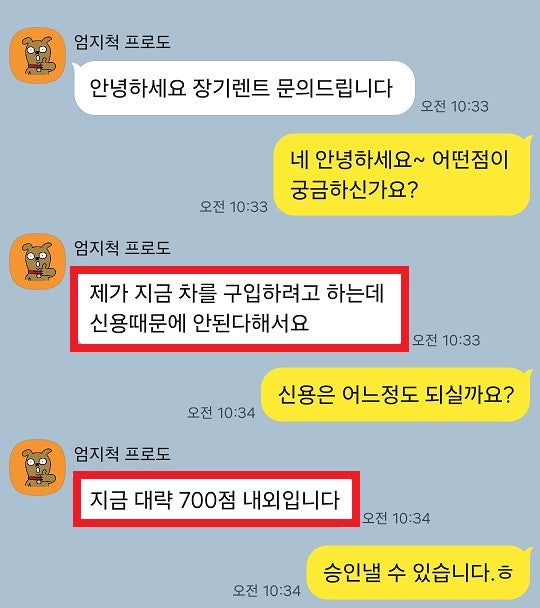
Task: Tap profile avatar next to 신용때문에 안된다해서요 message
Action: [37, 261]
